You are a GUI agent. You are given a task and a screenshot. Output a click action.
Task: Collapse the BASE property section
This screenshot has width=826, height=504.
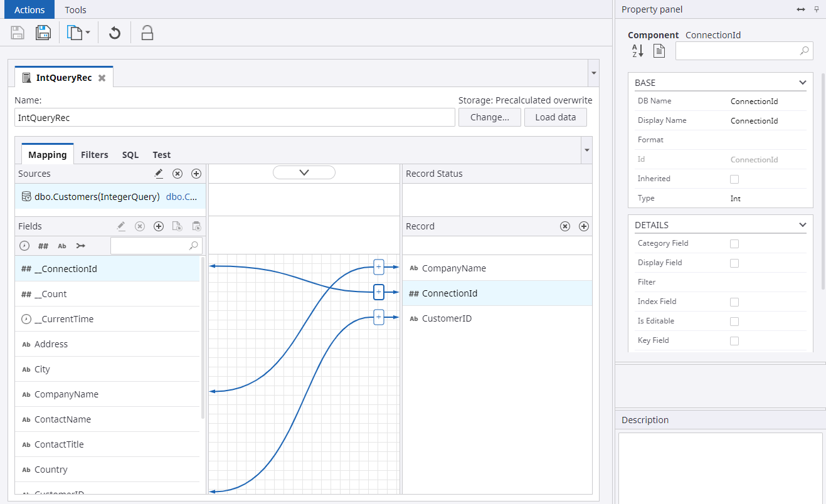(802, 83)
